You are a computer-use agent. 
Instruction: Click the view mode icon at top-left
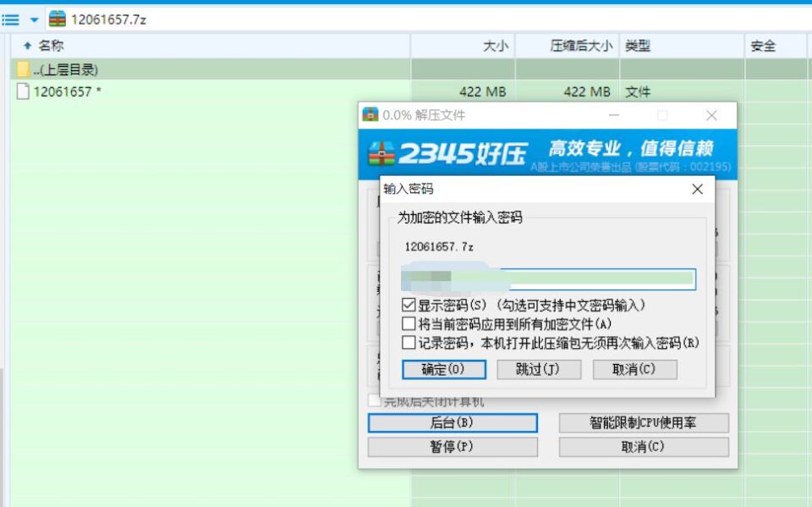[x=10, y=18]
